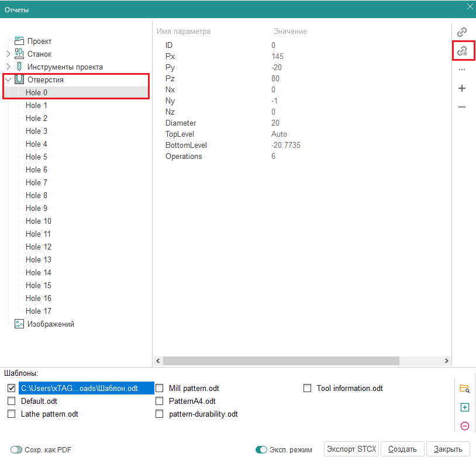
Task: Tick the Tool information.odt checkbox
Action: coord(308,389)
